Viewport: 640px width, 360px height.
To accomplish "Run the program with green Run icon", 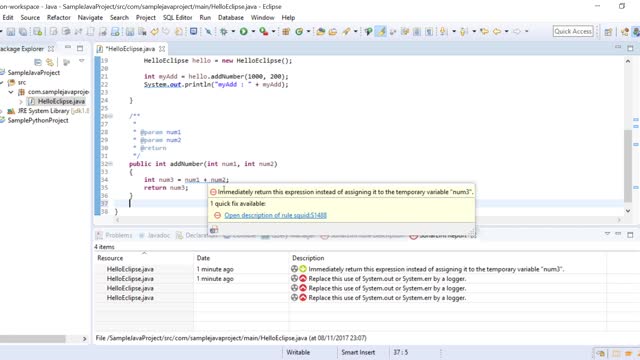I will click(244, 31).
